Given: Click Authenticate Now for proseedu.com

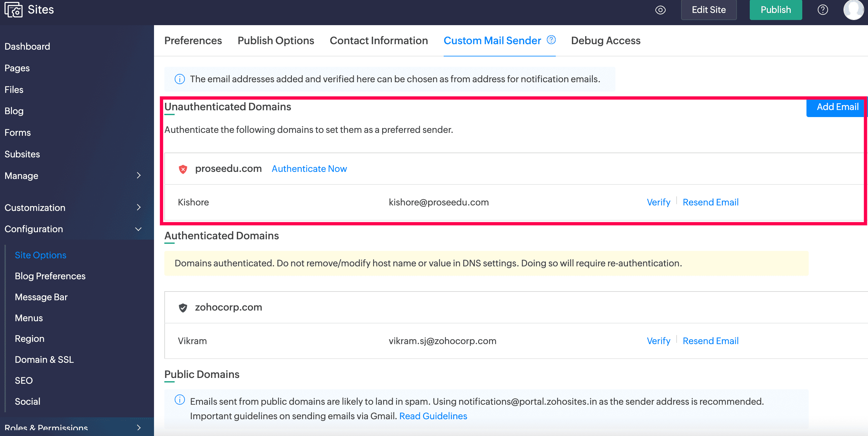Looking at the screenshot, I should click(309, 169).
